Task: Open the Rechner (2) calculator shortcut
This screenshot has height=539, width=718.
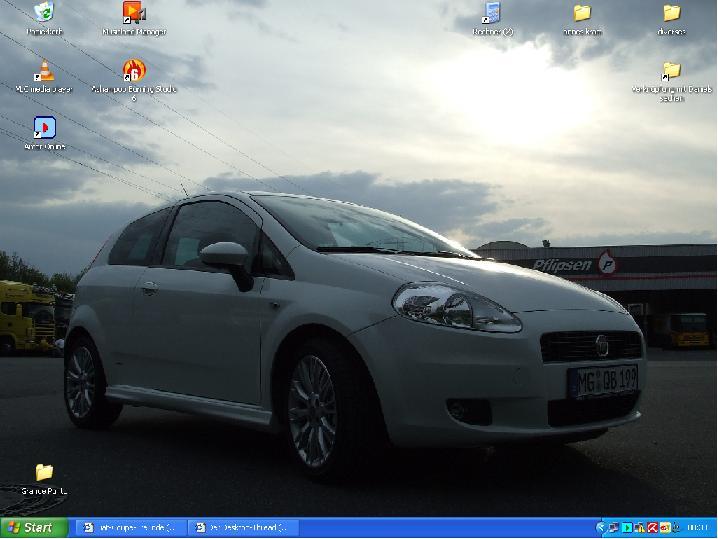Action: 491,13
